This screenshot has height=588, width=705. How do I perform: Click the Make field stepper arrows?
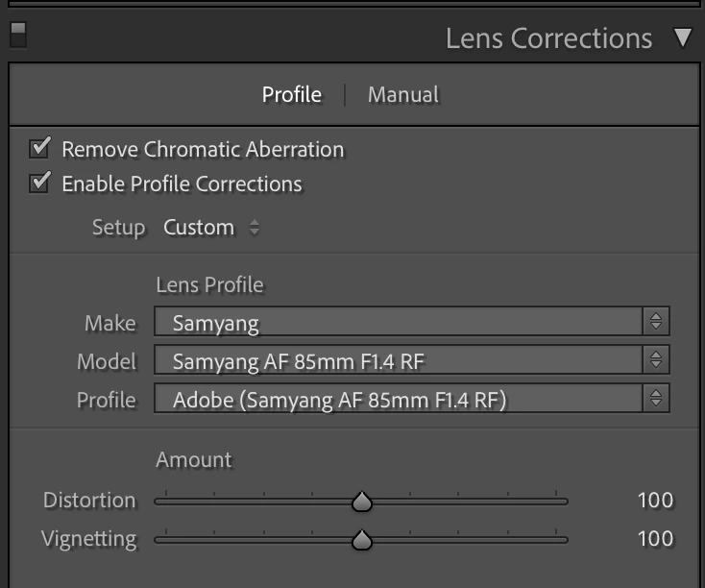656,321
